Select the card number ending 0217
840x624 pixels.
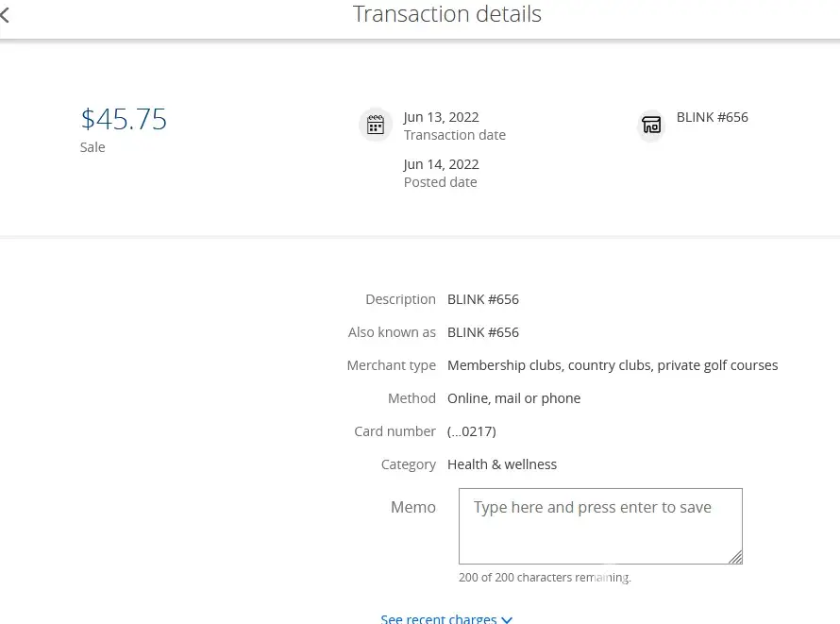pos(471,431)
